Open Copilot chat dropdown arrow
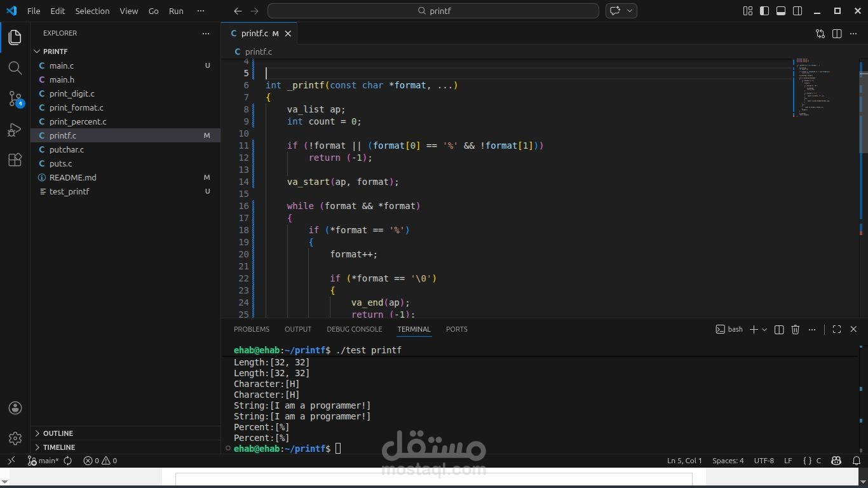This screenshot has width=868, height=488. (x=630, y=11)
